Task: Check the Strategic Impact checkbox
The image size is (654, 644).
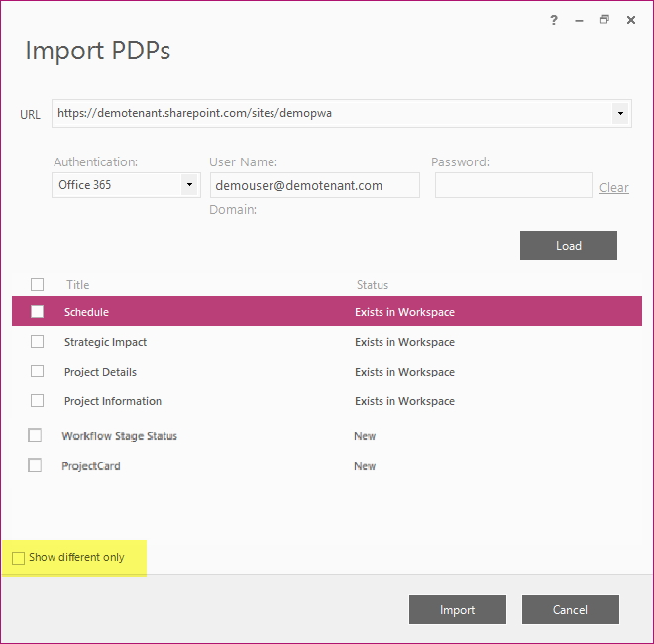Action: tap(37, 342)
